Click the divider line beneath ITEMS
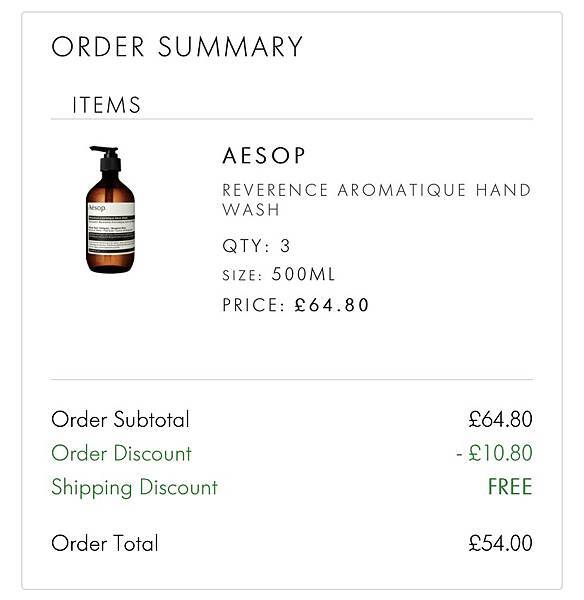 292,119
